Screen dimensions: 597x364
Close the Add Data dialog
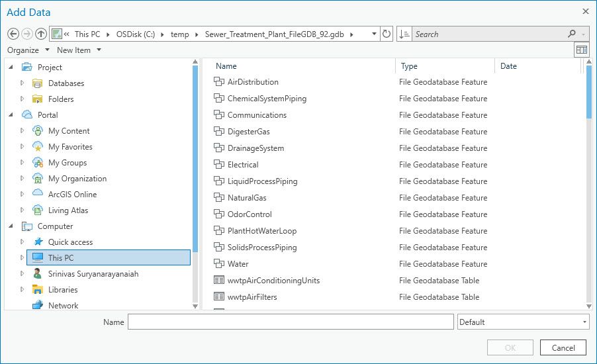click(x=586, y=11)
